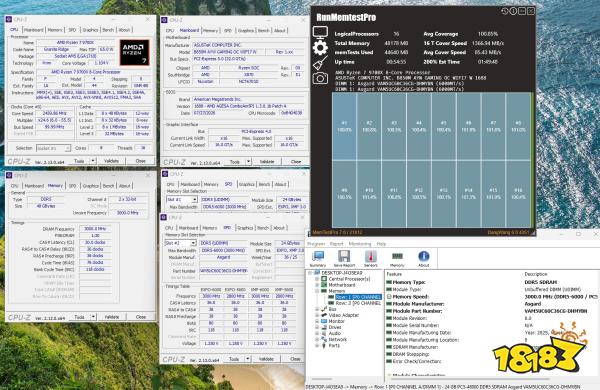Select the Network node in the tree
The width and height of the screenshot is (600, 390).
click(x=338, y=339)
